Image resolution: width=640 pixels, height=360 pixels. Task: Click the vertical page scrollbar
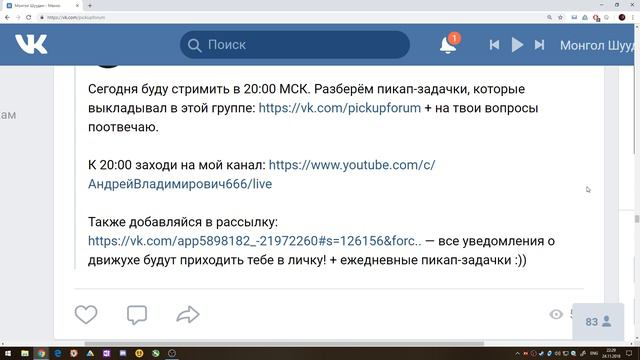pyautogui.click(x=637, y=219)
